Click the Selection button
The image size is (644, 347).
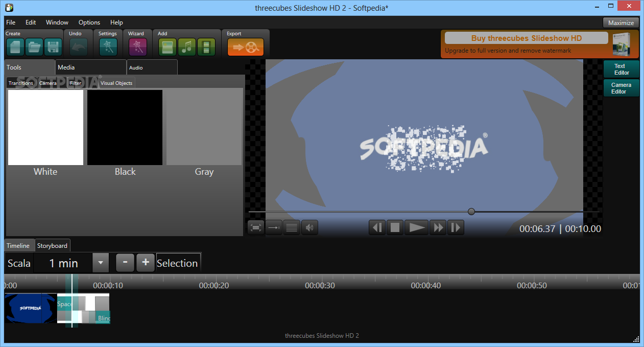point(178,263)
